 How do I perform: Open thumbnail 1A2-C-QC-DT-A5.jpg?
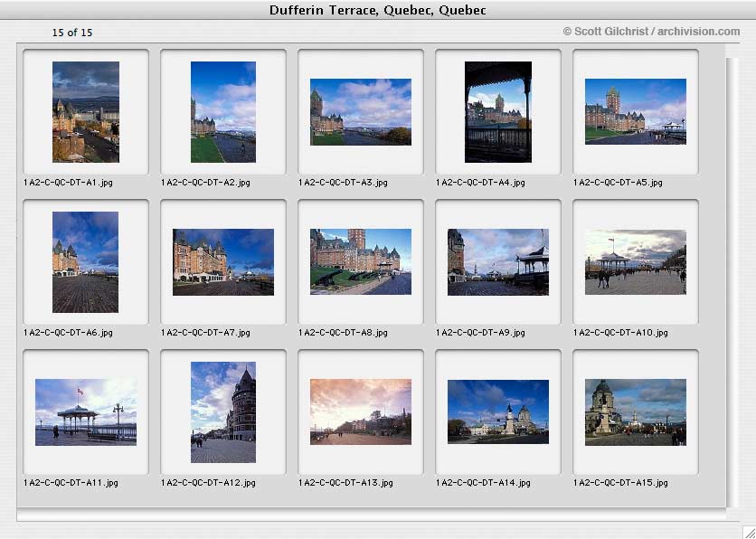click(636, 111)
